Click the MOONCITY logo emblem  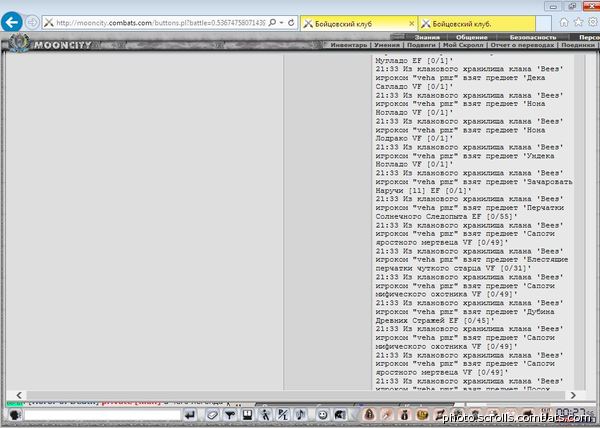pos(19,42)
